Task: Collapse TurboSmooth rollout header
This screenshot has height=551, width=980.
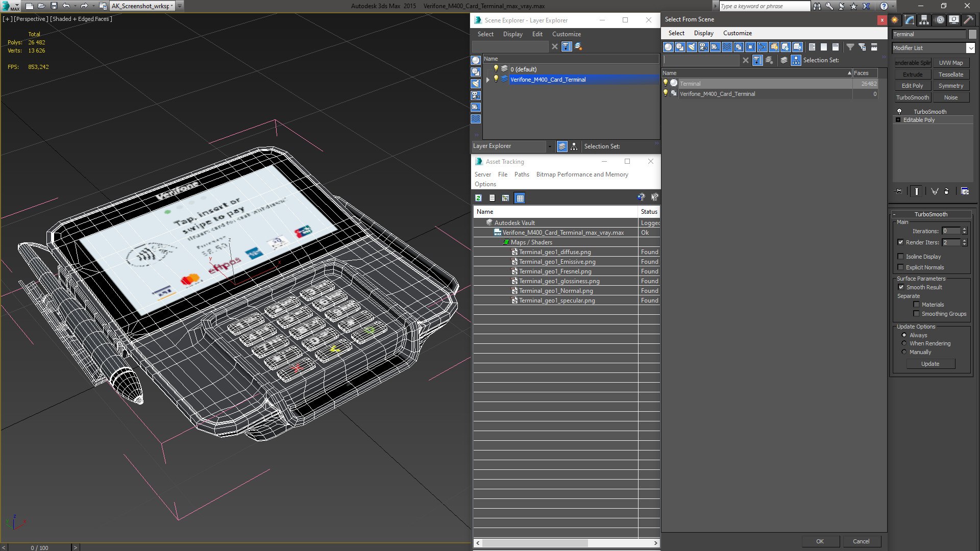Action: point(930,214)
